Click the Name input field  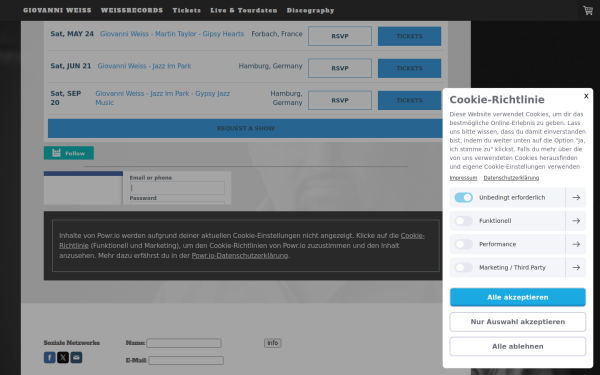(x=184, y=343)
